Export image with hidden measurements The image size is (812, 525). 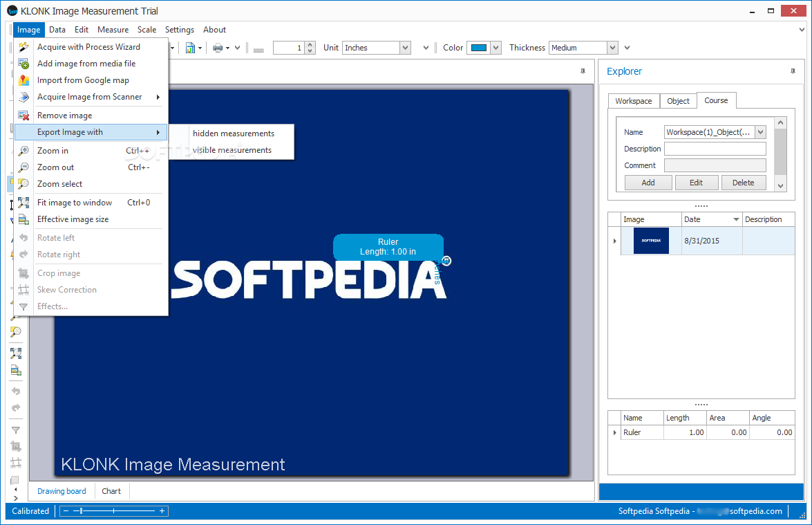[x=233, y=133]
